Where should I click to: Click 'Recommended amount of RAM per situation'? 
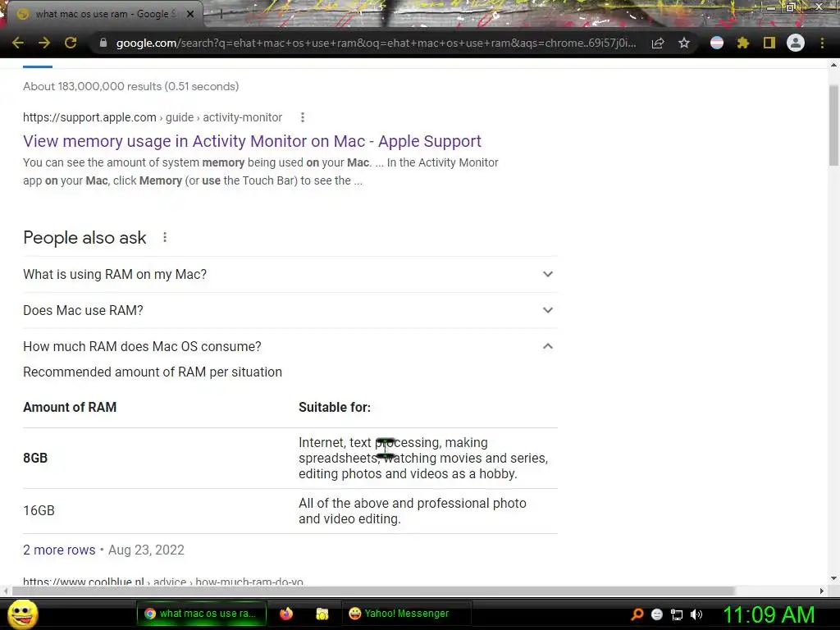point(153,372)
